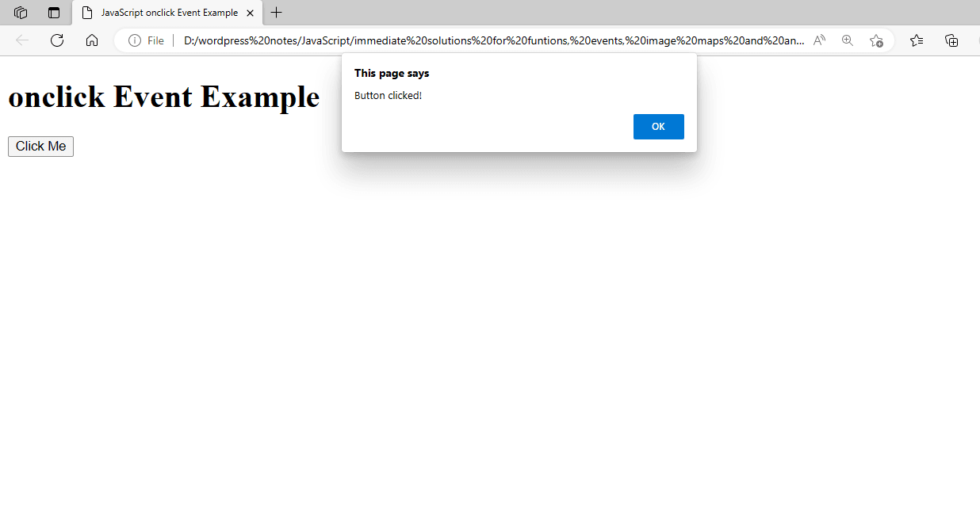980x511 pixels.
Task: Go back with the back arrow
Action: click(22, 40)
